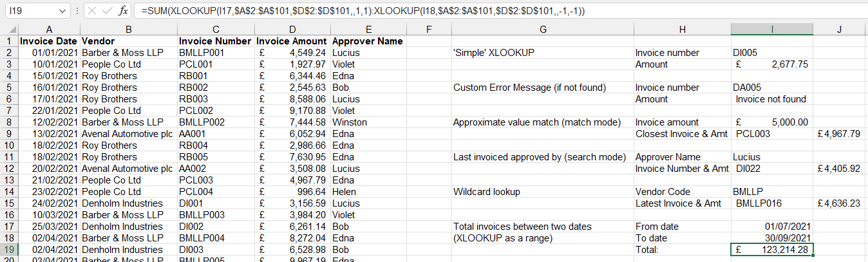This screenshot has height=262, width=868.
Task: Select the row 8 header
Action: pyautogui.click(x=9, y=122)
